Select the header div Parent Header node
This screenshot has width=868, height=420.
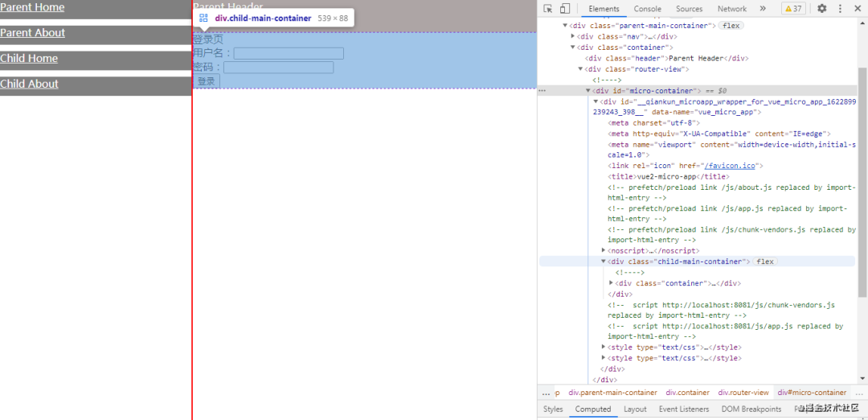click(x=666, y=58)
